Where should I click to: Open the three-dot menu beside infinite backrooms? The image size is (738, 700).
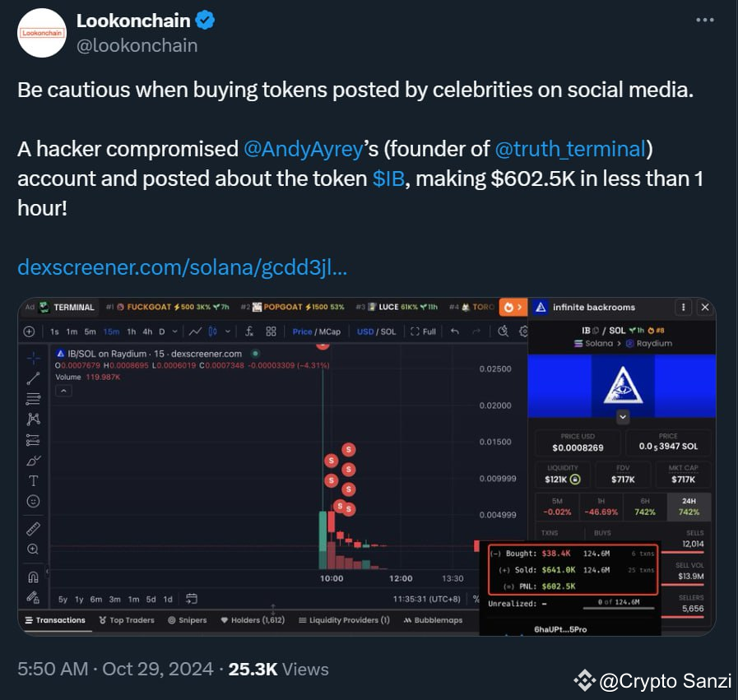pyautogui.click(x=683, y=308)
